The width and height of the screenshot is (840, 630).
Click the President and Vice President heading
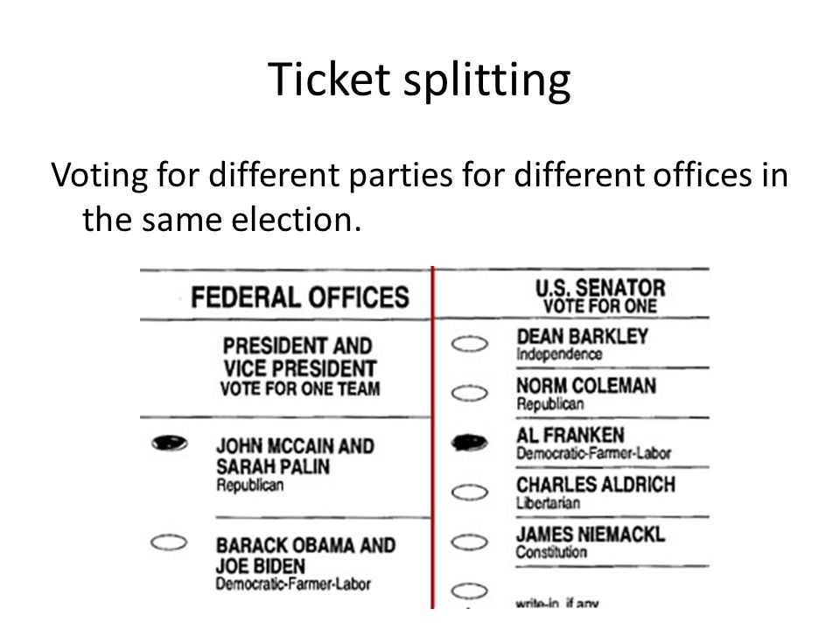pyautogui.click(x=299, y=357)
